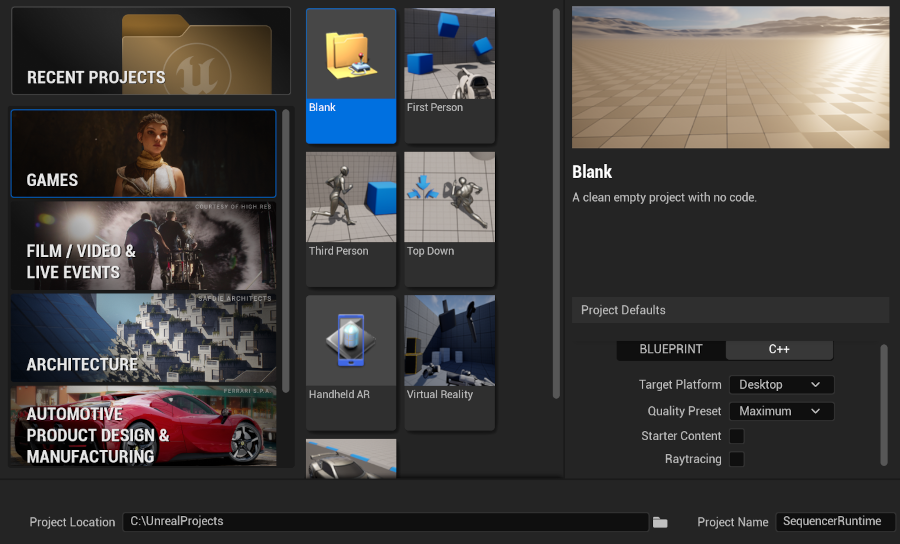Open Recent Projects
This screenshot has height=544, width=900.
coord(150,51)
